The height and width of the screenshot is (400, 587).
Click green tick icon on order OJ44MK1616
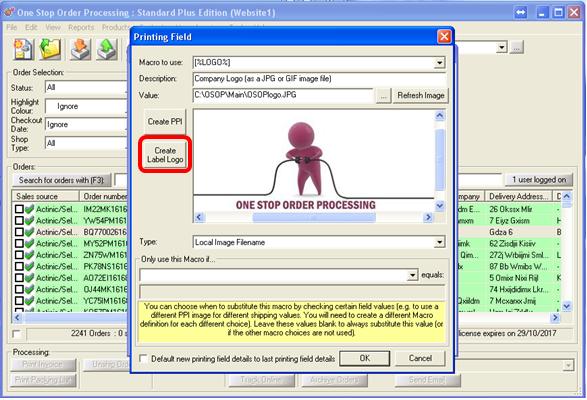coord(29,289)
